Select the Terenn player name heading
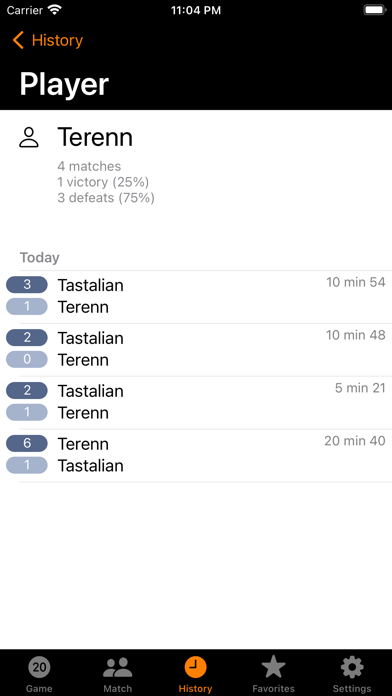The image size is (392, 696). pyautogui.click(x=95, y=137)
